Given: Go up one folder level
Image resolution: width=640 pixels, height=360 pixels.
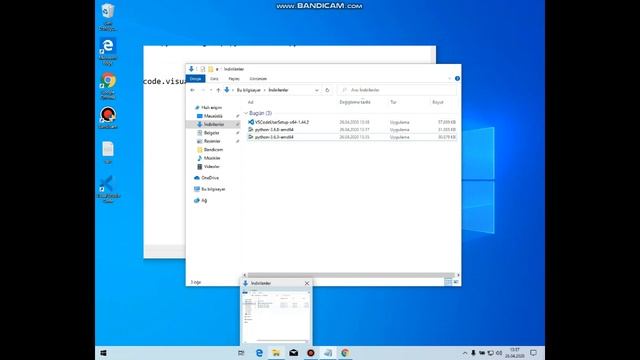Looking at the screenshot, I should point(218,90).
